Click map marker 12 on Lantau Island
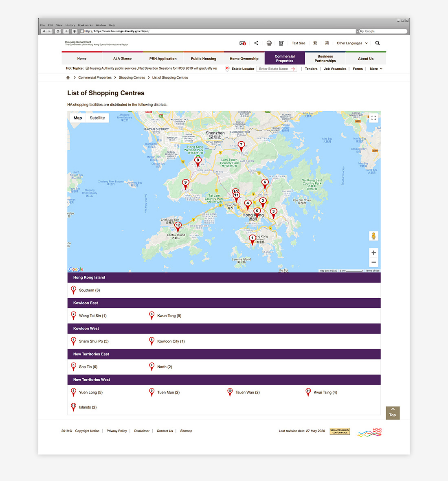This screenshot has height=481, width=448. [x=178, y=227]
